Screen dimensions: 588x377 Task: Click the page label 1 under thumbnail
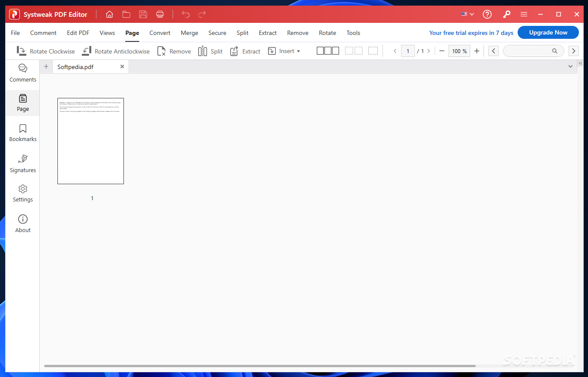tap(92, 198)
